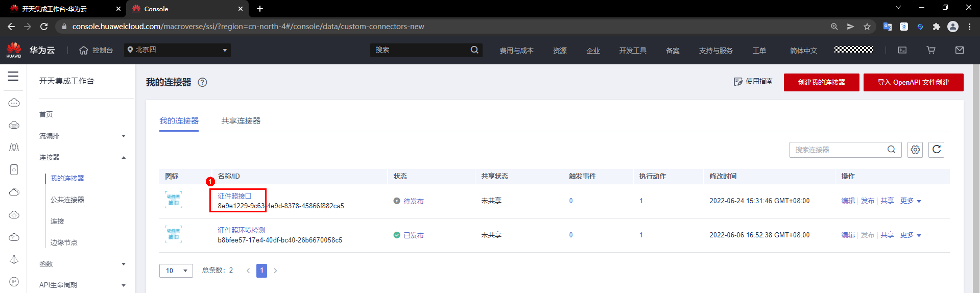Open the page size dropdown showing 10
Screen dimensions: 980x293
[176, 271]
